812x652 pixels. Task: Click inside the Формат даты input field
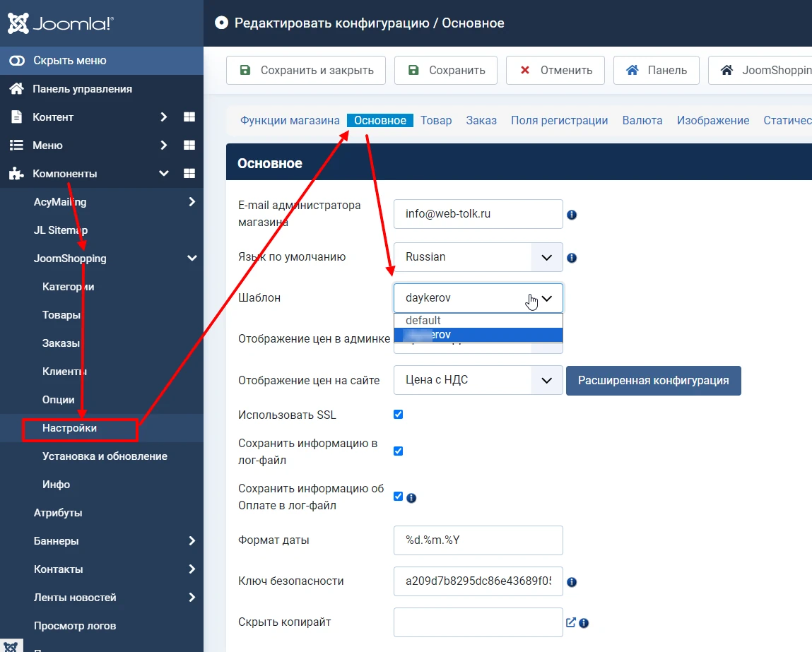pyautogui.click(x=478, y=540)
